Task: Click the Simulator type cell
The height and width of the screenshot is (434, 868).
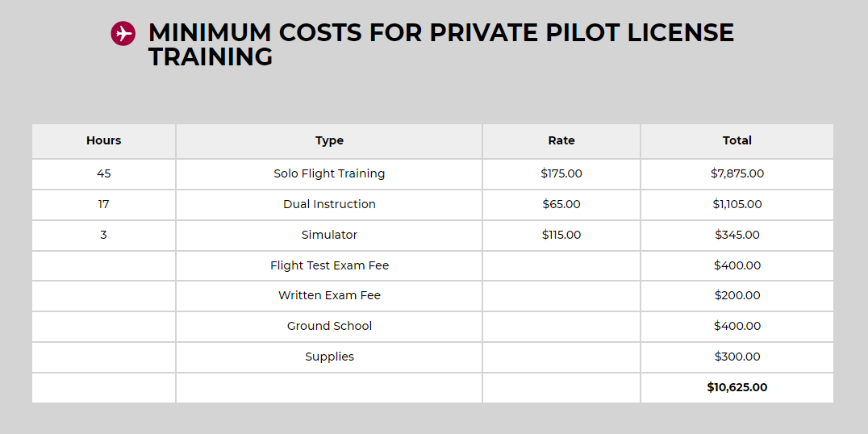Action: tap(329, 235)
